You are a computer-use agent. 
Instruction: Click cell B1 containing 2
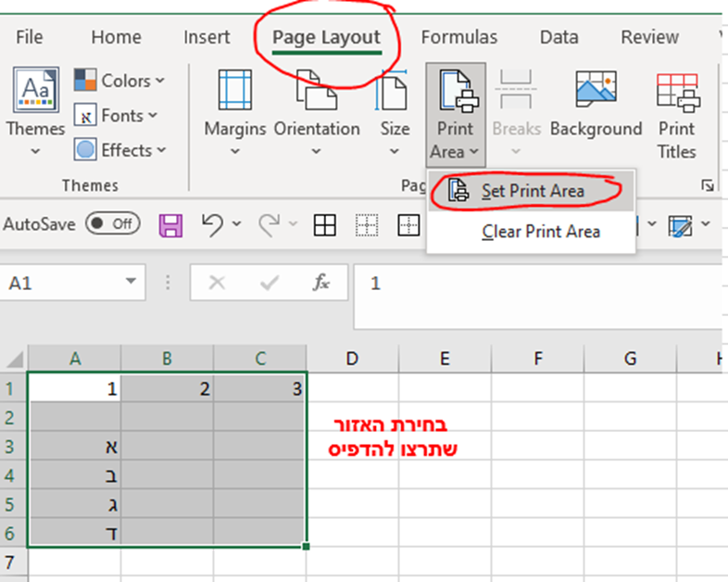click(x=167, y=388)
